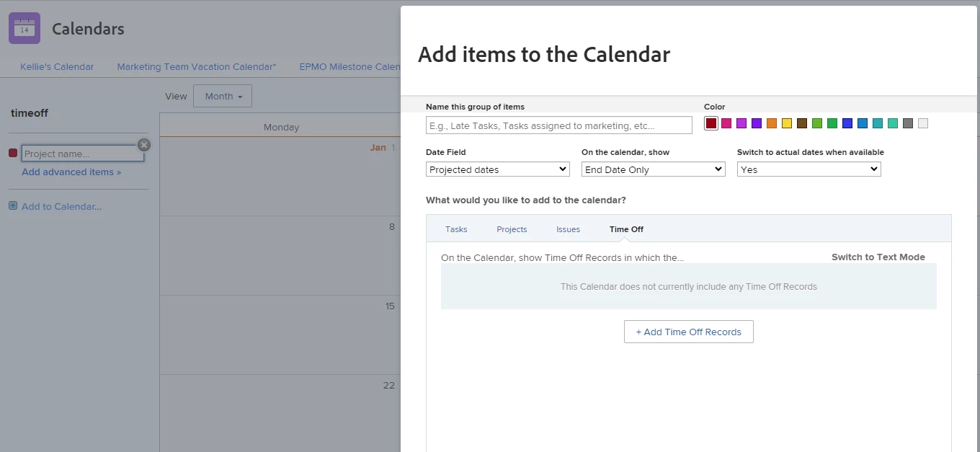Pick the dark red color swatch
The image size is (980, 452).
click(711, 123)
